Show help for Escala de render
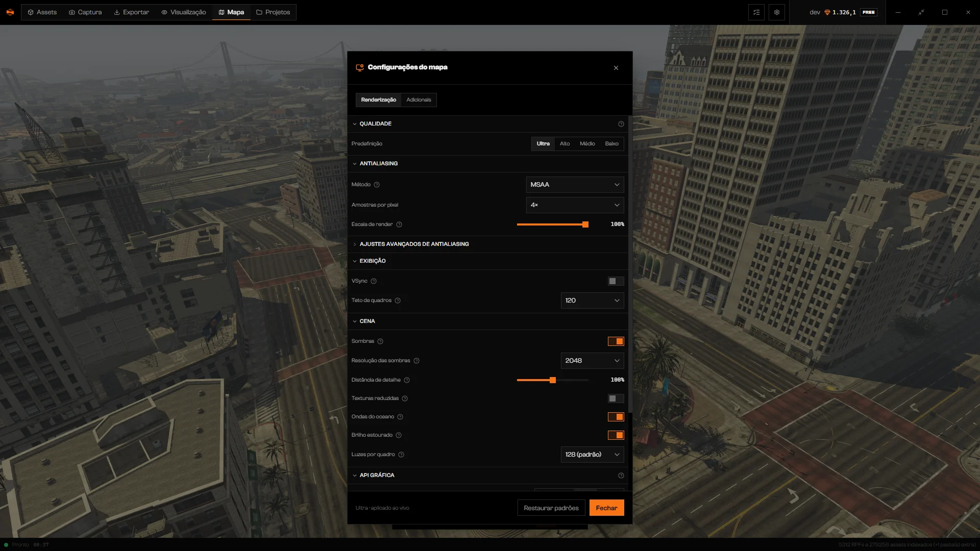 pyautogui.click(x=399, y=224)
